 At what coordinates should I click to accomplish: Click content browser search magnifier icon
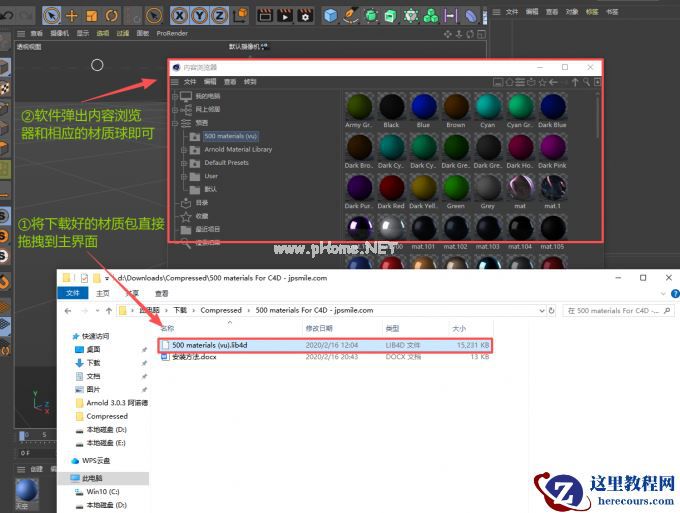pyautogui.click(x=586, y=82)
